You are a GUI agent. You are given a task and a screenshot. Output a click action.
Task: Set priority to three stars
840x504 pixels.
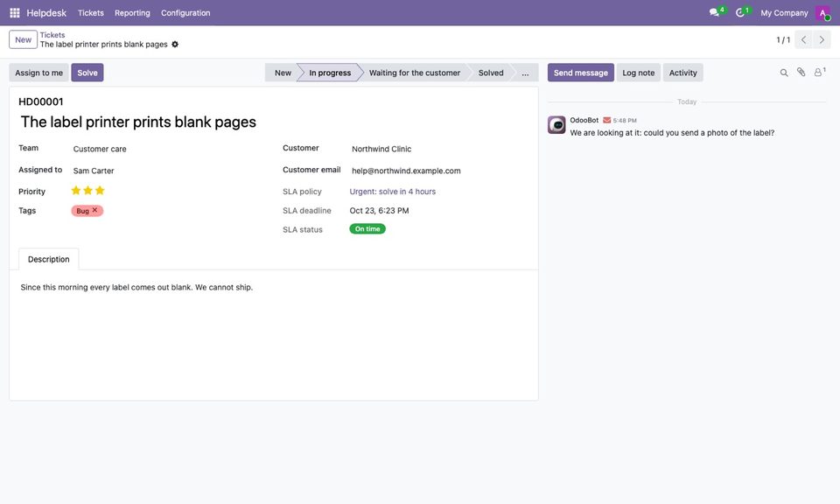click(100, 191)
